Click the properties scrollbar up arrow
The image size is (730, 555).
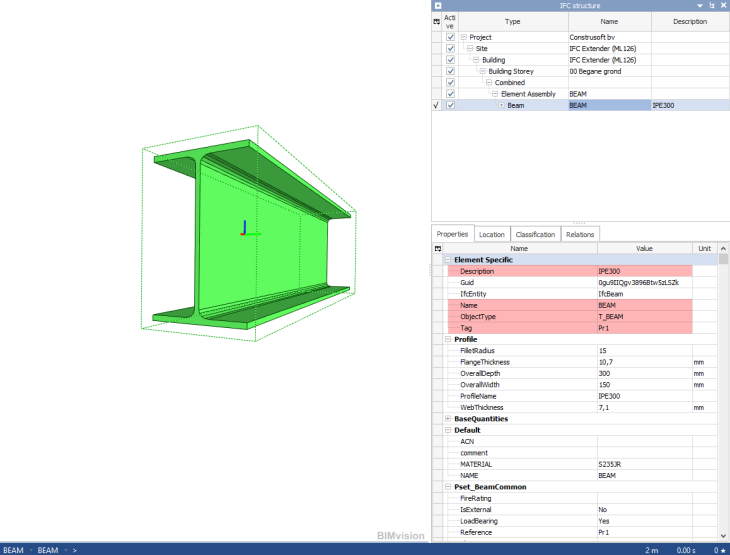coord(723,249)
